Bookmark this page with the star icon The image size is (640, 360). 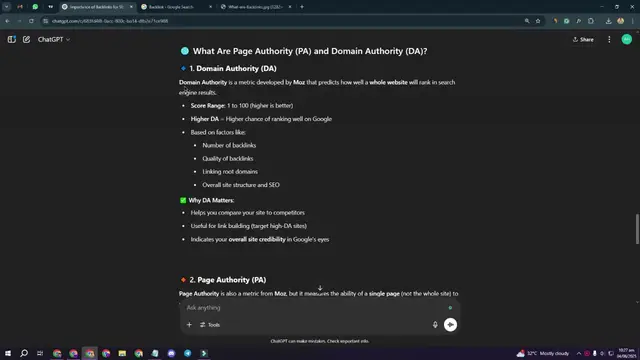[538, 21]
